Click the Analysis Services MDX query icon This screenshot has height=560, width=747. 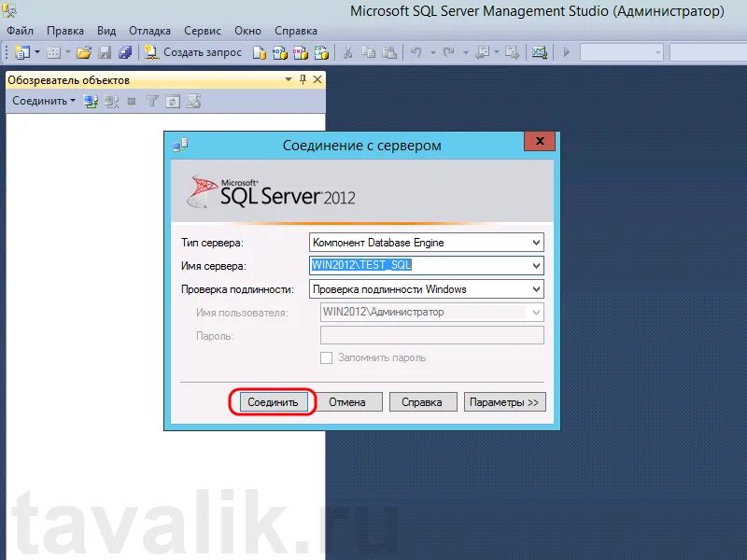tap(279, 52)
